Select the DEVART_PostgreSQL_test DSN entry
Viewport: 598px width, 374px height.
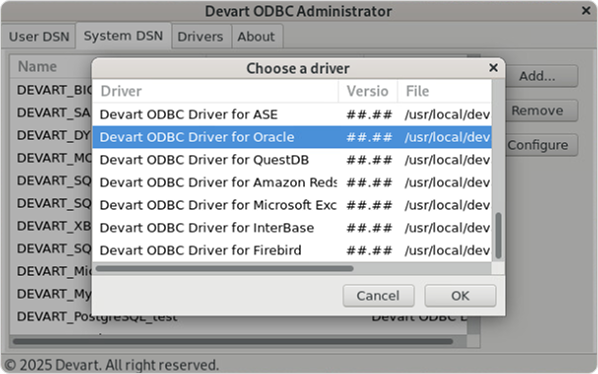pyautogui.click(x=97, y=317)
